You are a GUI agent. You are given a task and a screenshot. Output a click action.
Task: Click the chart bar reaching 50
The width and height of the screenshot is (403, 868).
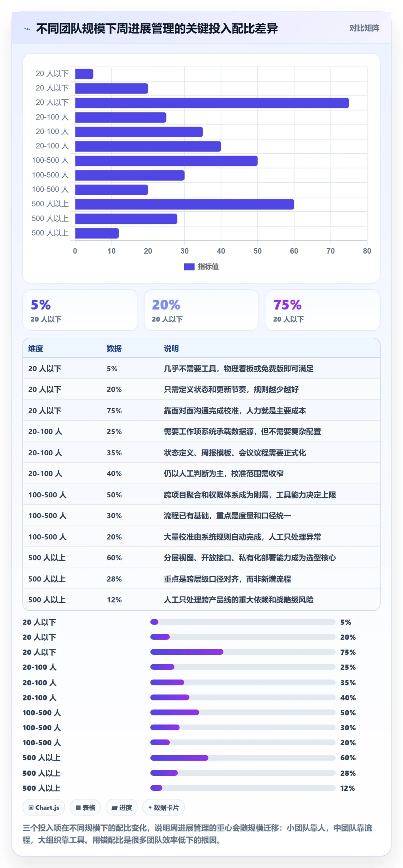(x=166, y=161)
